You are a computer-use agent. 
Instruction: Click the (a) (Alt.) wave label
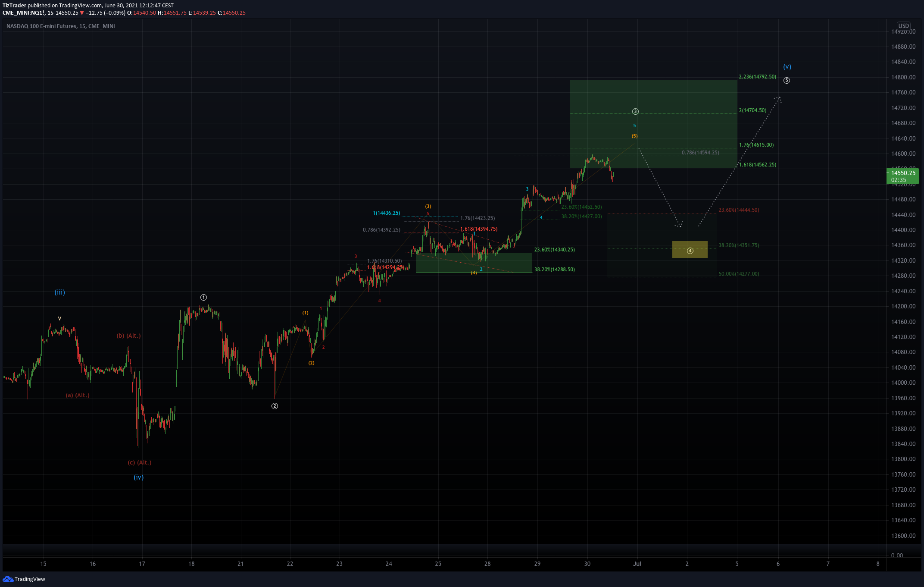(78, 395)
